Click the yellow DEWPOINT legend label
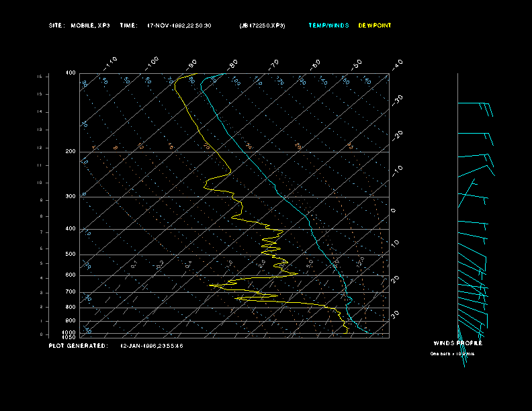 [374, 26]
